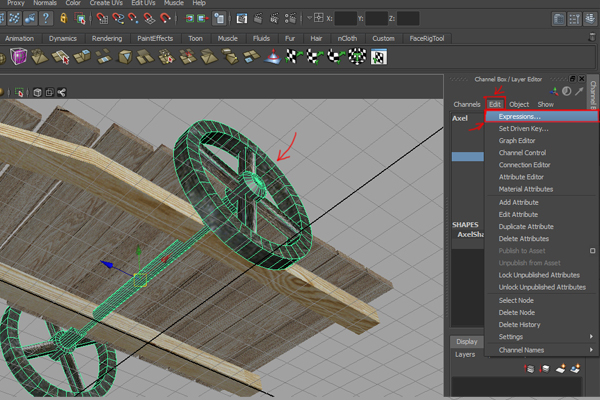Select Add Attribute menu entry
Viewport: 600px width, 400px height.
pos(541,202)
